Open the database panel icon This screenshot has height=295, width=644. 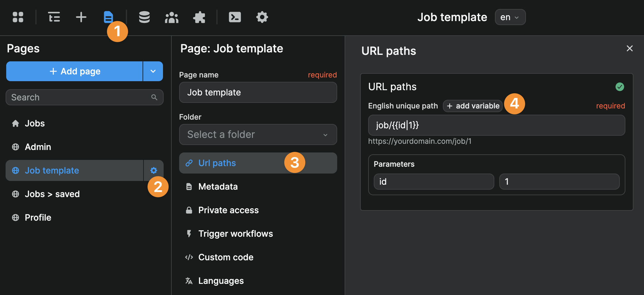tap(144, 17)
